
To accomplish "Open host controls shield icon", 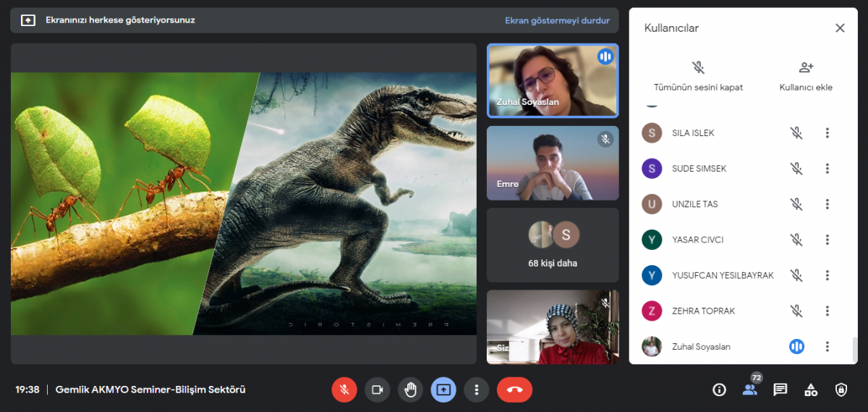I will click(841, 390).
